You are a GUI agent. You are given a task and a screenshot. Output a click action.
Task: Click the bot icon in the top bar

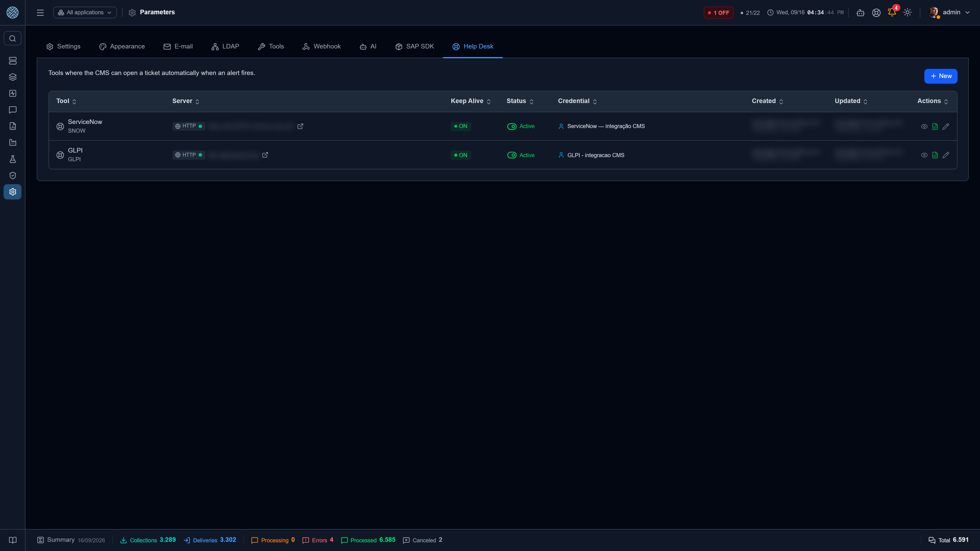click(861, 12)
